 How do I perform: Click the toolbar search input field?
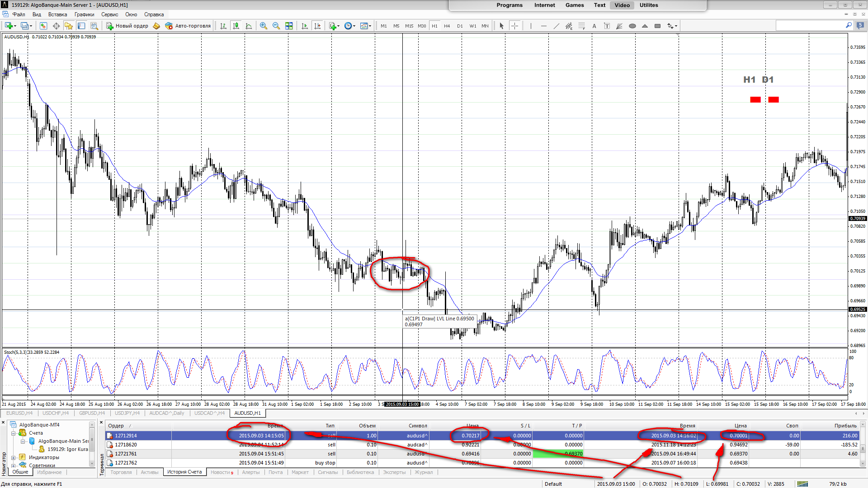811,26
